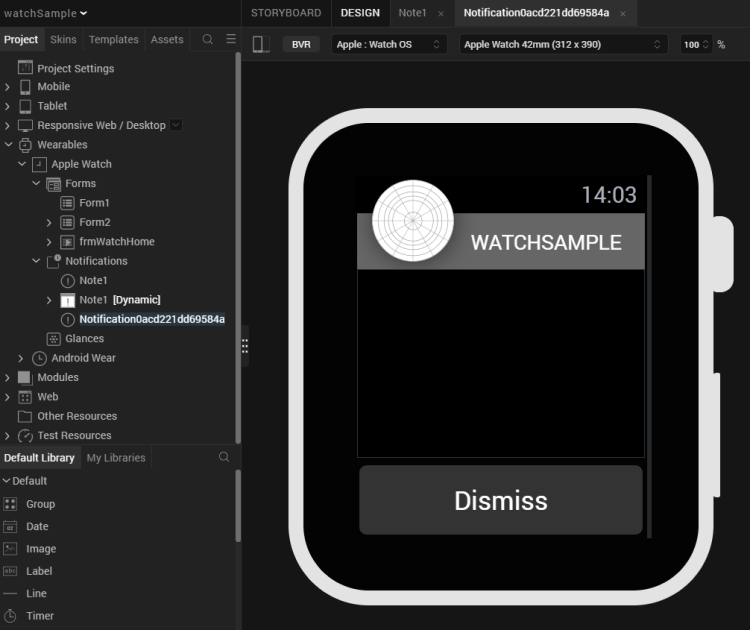The image size is (750, 630).
Task: Click the Form1 form icon
Action: coord(67,203)
